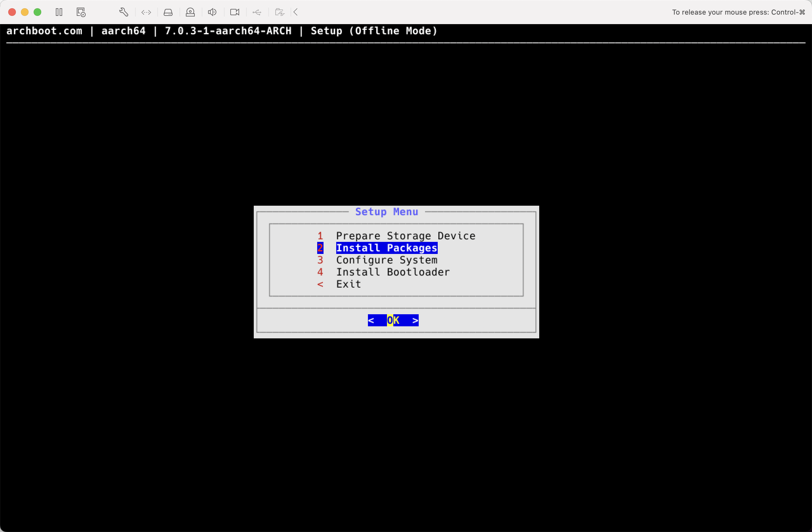
Task: Pause the virtual machine
Action: (59, 12)
